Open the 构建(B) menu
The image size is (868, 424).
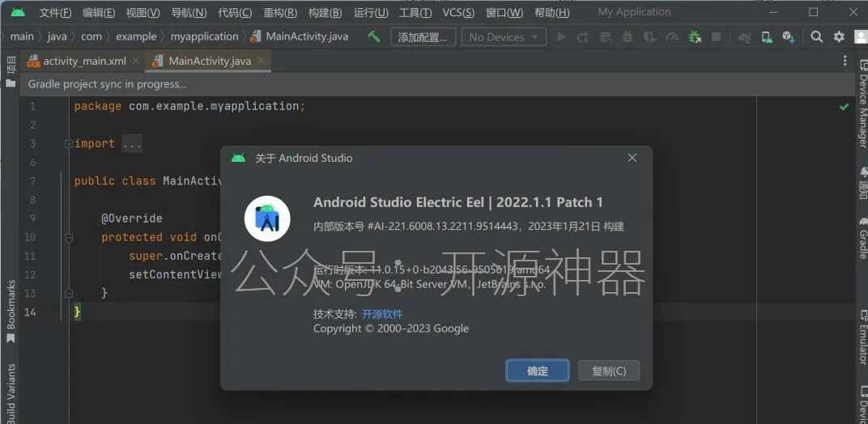[325, 13]
